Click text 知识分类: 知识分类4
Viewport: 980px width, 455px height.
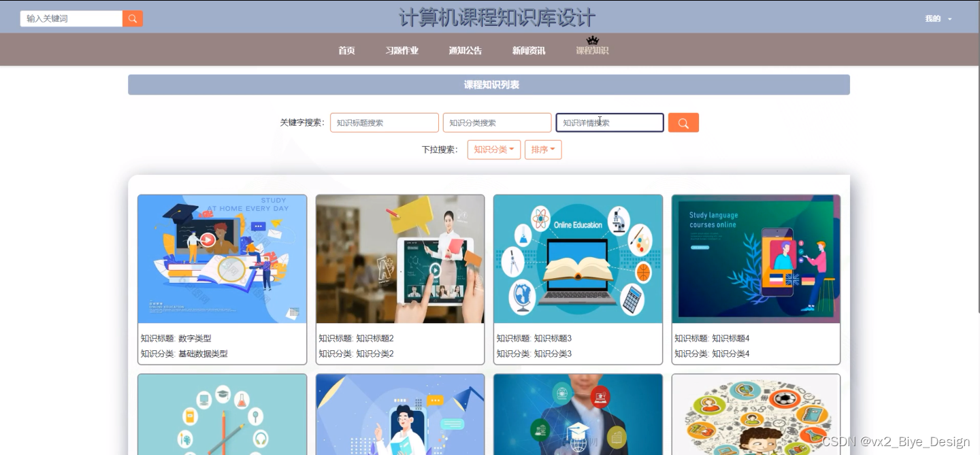(x=712, y=354)
